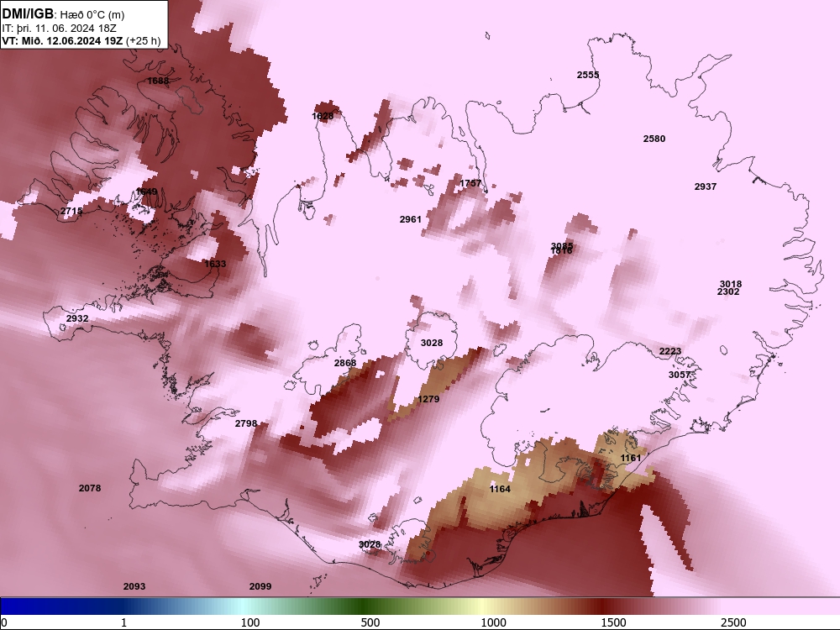Image resolution: width=840 pixels, height=630 pixels.
Task: Click the 1628 value on the map
Action: click(x=323, y=116)
